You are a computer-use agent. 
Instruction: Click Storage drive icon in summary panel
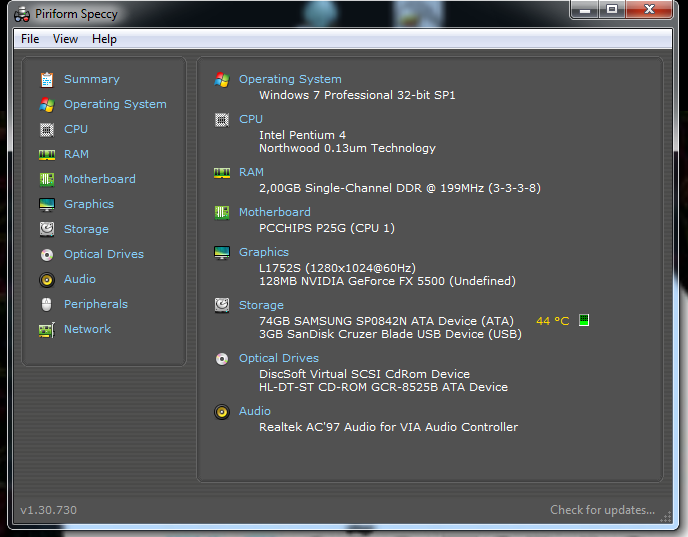coord(222,305)
